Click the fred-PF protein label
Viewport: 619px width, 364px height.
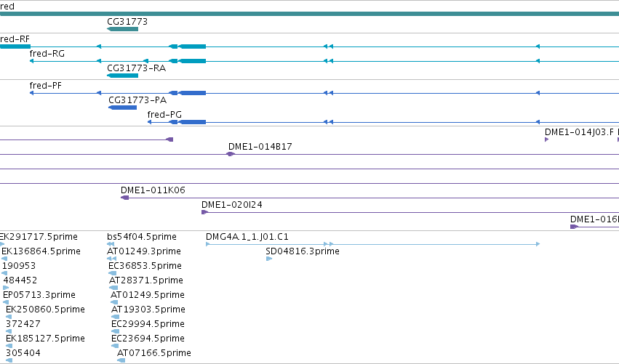click(x=45, y=86)
